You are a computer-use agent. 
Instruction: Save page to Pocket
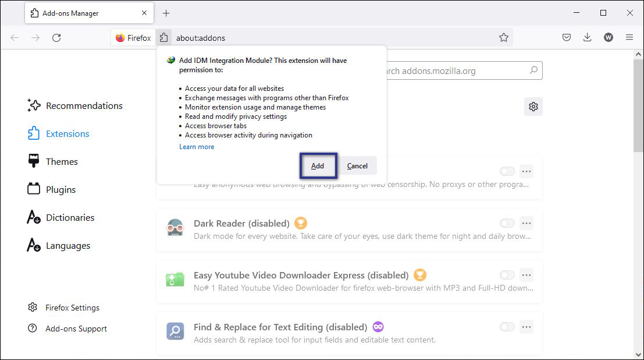(x=566, y=37)
